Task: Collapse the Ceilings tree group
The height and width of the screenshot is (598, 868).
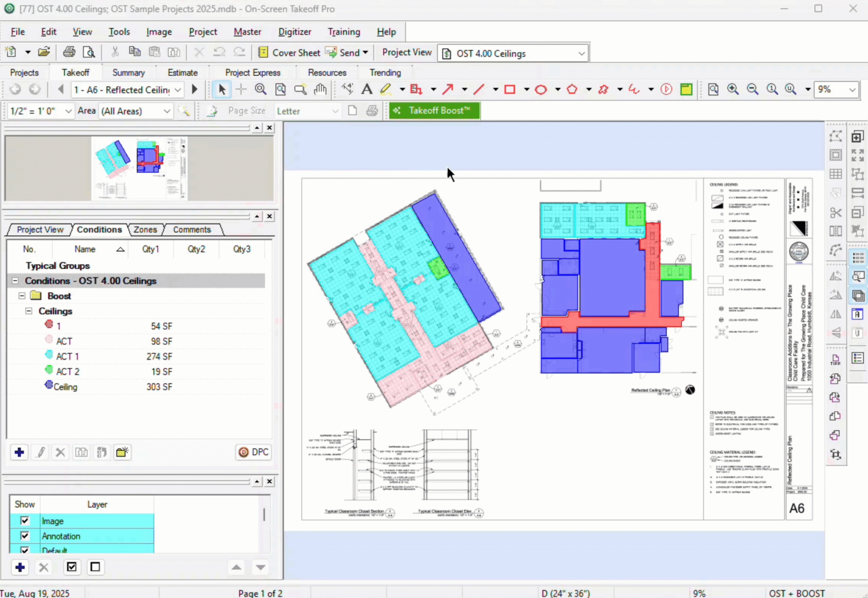Action: 29,311
